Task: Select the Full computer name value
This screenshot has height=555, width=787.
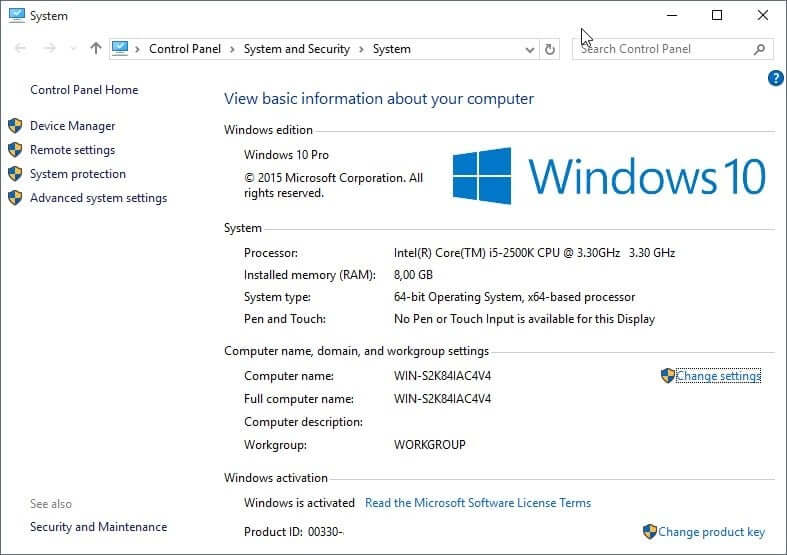Action: pos(442,399)
